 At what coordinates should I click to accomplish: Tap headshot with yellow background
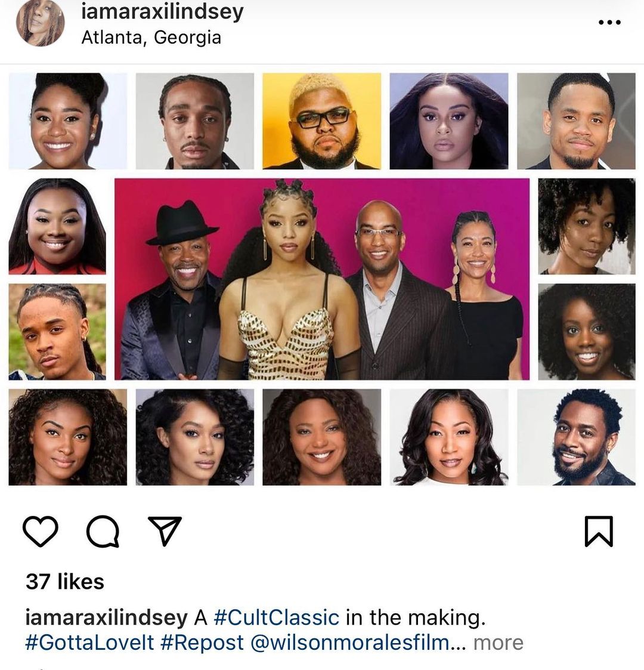pyautogui.click(x=321, y=121)
